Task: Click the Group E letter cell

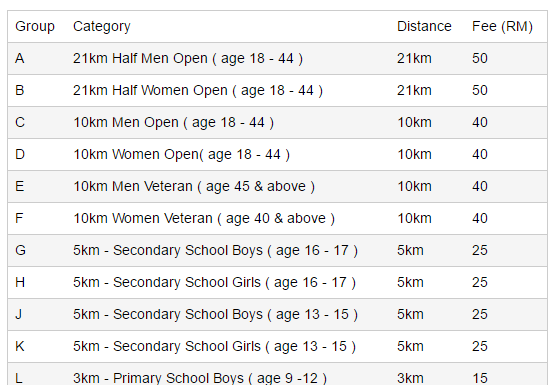Action: [x=20, y=186]
